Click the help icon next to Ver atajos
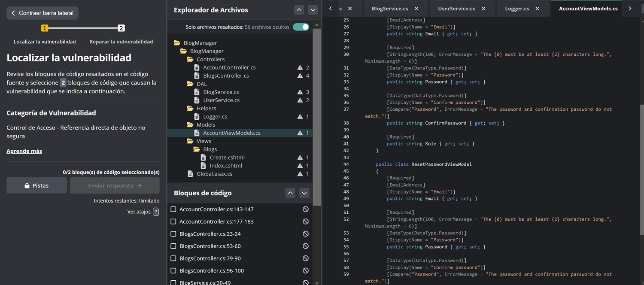 (x=156, y=212)
